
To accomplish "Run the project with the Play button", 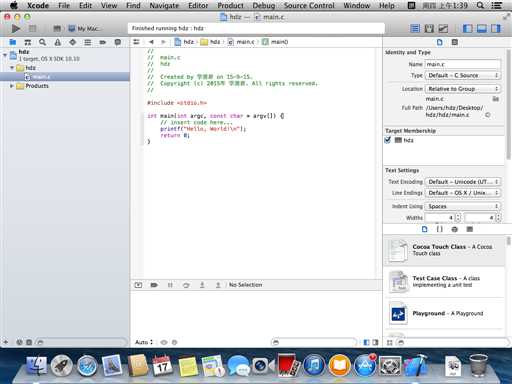I will click(15, 29).
